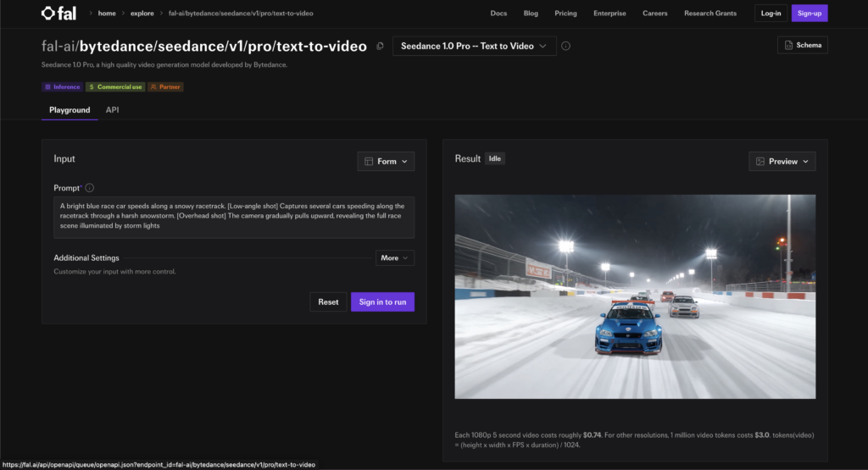Click the model path breadcrumb link
Screen dimensions: 868x470
(241, 14)
